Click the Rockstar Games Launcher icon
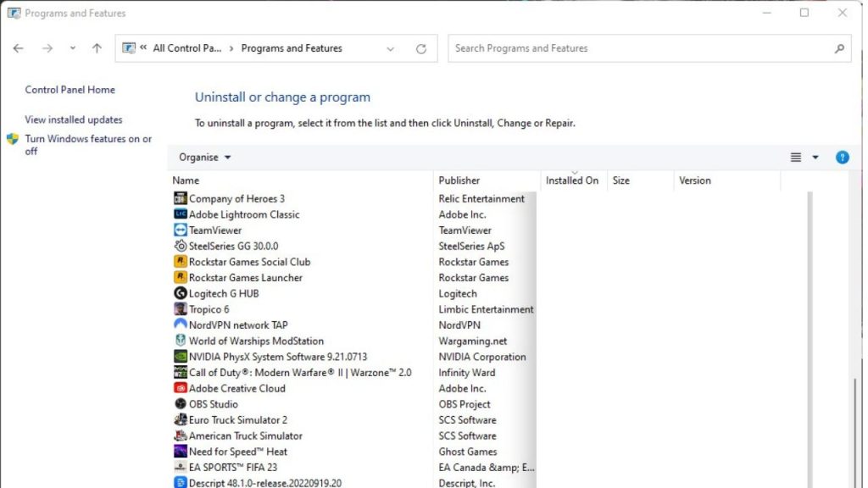The width and height of the screenshot is (868, 488). tap(180, 277)
